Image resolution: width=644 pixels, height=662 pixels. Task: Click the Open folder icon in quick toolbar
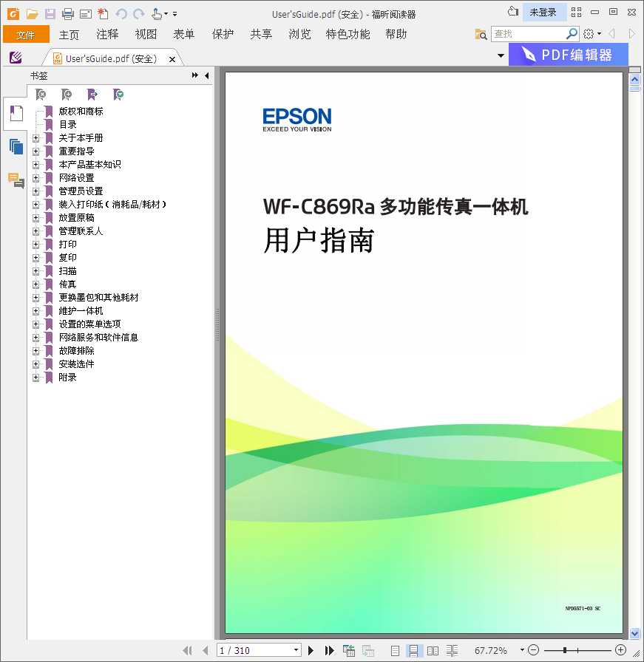point(32,14)
